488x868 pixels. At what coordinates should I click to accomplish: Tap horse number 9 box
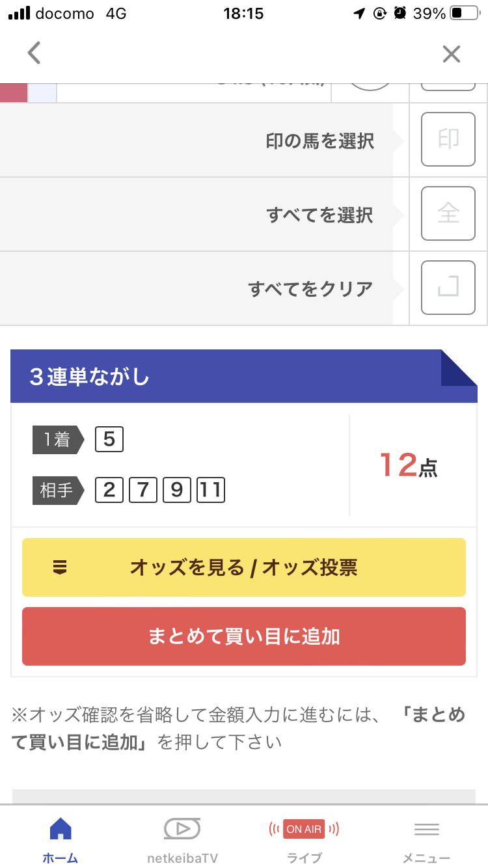pyautogui.click(x=177, y=489)
